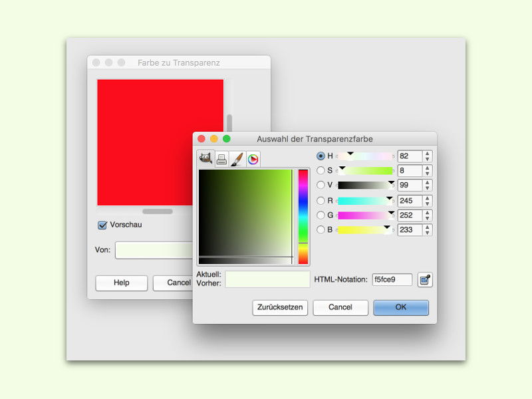Click the B value field showing 233
The height and width of the screenshot is (399, 532).
tap(410, 229)
